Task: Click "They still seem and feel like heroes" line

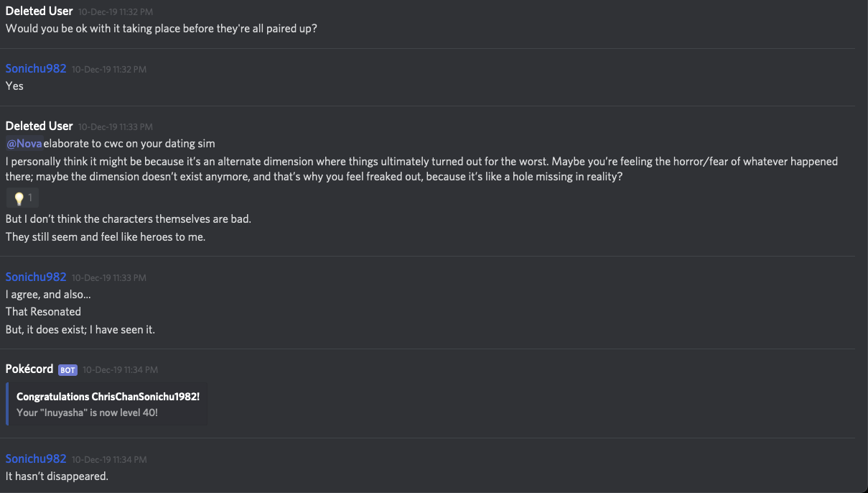Action: coord(106,237)
